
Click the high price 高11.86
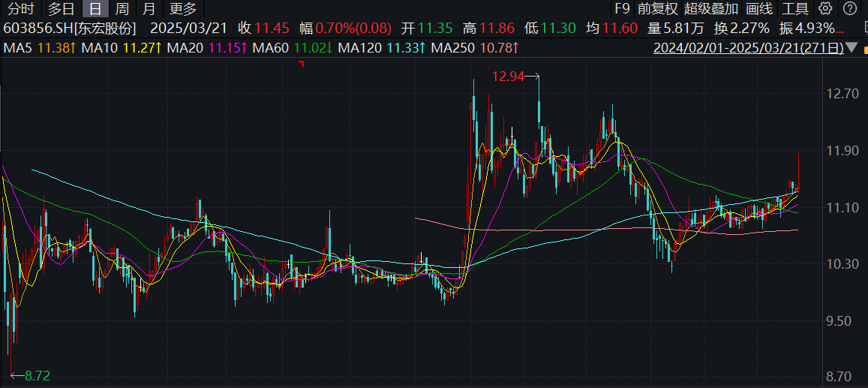[489, 28]
